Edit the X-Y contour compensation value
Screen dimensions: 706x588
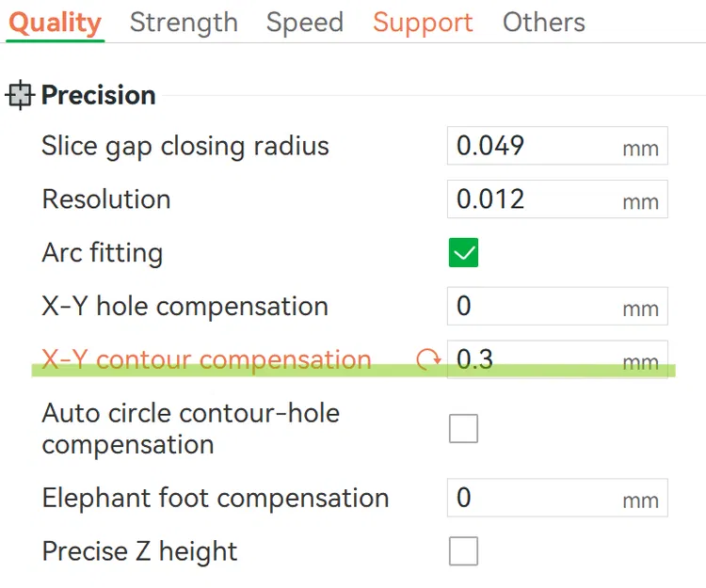click(x=532, y=359)
